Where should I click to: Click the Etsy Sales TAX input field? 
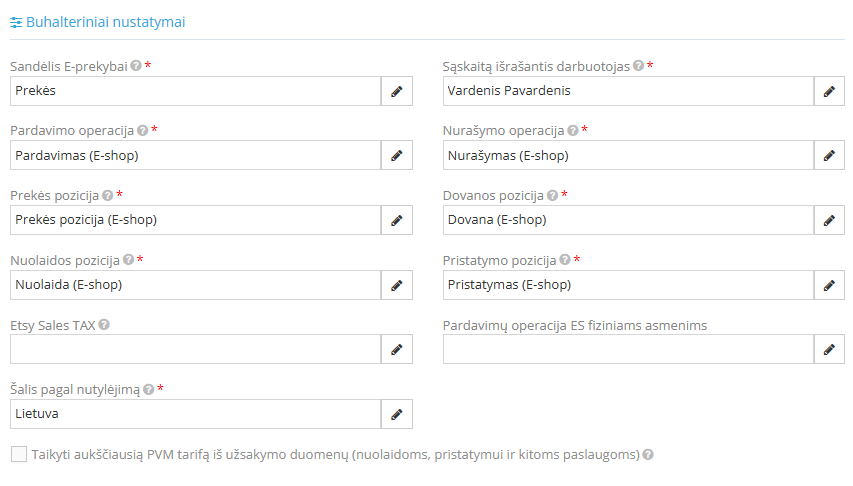coord(195,349)
